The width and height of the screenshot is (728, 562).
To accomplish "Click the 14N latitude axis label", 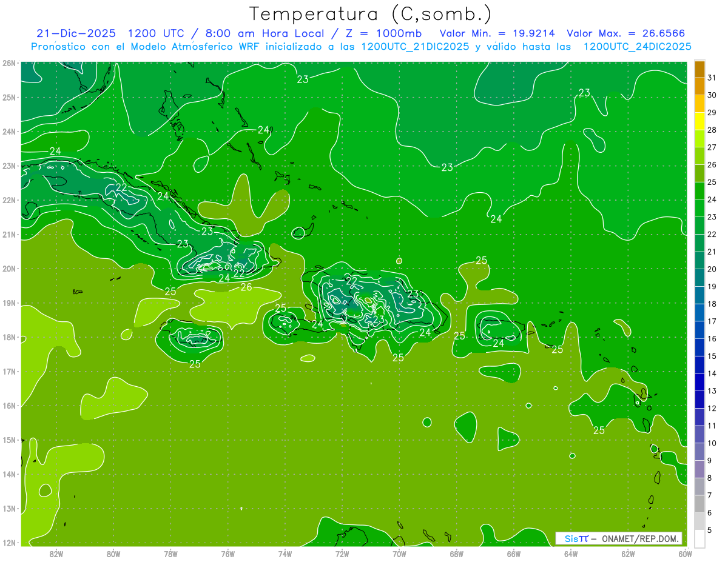I will pyautogui.click(x=9, y=474).
